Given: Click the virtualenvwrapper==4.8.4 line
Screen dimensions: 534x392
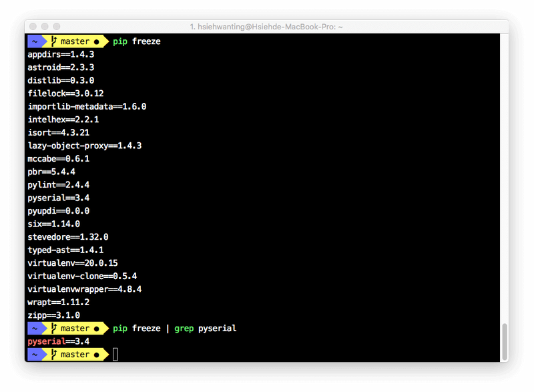Looking at the screenshot, I should 85,289.
